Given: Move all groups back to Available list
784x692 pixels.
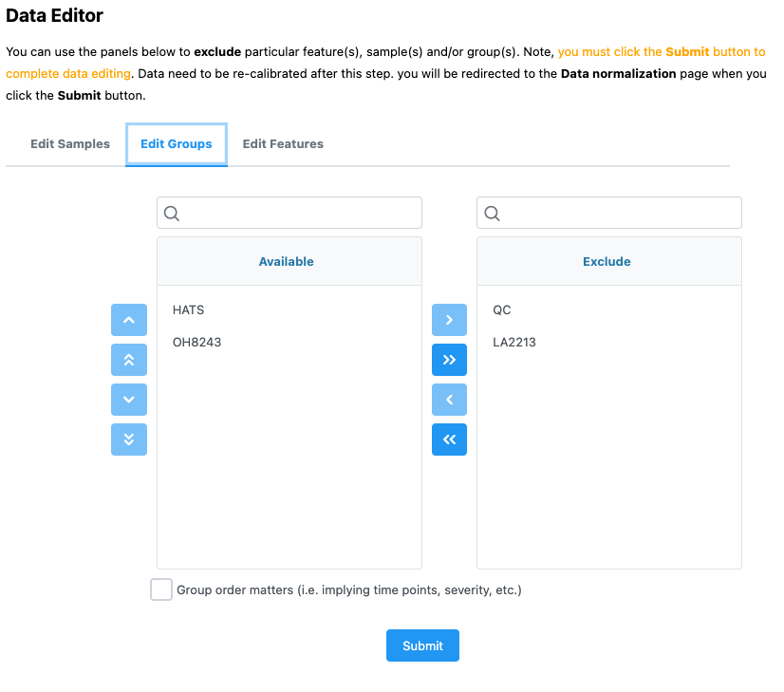Looking at the screenshot, I should click(x=450, y=440).
